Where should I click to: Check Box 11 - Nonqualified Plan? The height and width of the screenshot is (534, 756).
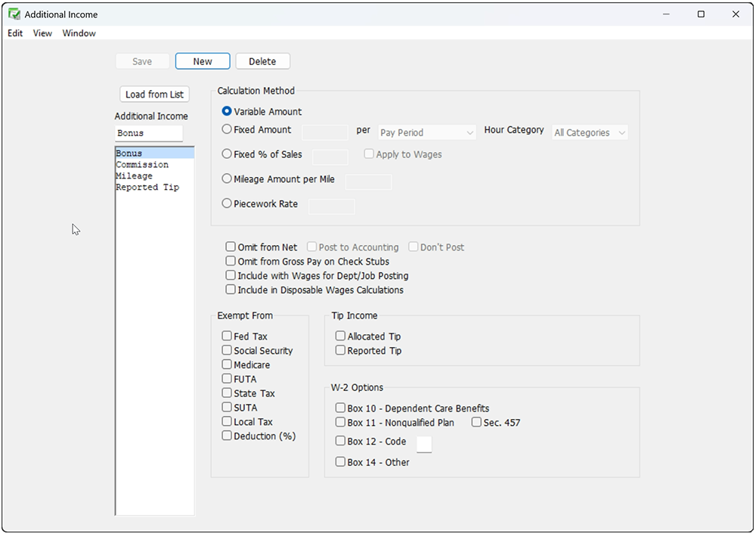coord(340,422)
